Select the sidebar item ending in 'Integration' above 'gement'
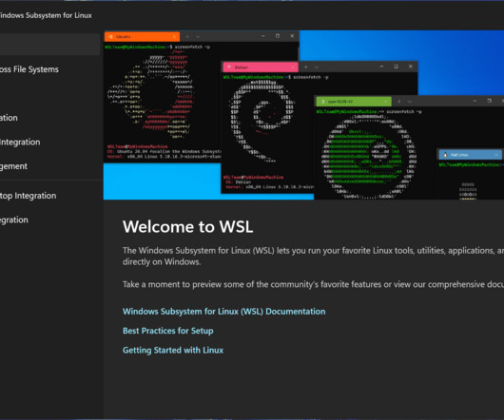The height and width of the screenshot is (420, 504). (x=49, y=142)
